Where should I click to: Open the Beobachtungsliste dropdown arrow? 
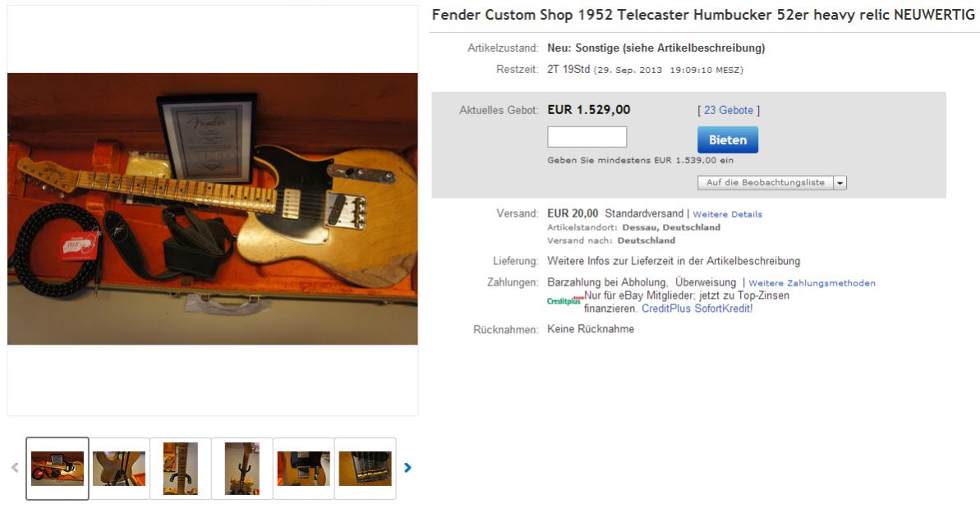coord(840,183)
